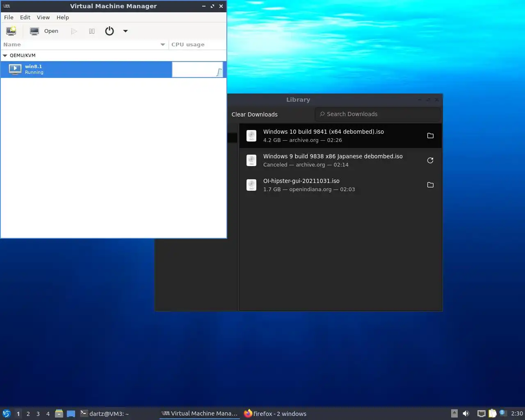
Task: Expand the shutdown options dropdown arrow
Action: click(126, 31)
